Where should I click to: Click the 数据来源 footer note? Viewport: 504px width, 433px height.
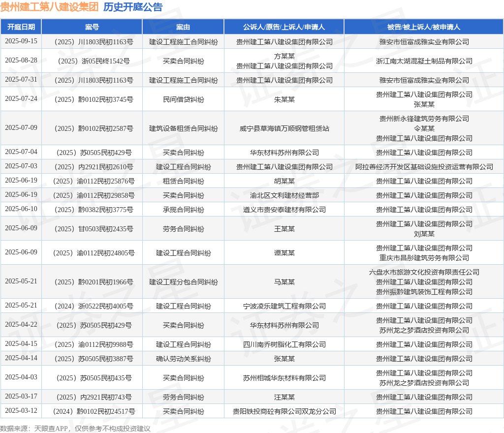coord(75,429)
